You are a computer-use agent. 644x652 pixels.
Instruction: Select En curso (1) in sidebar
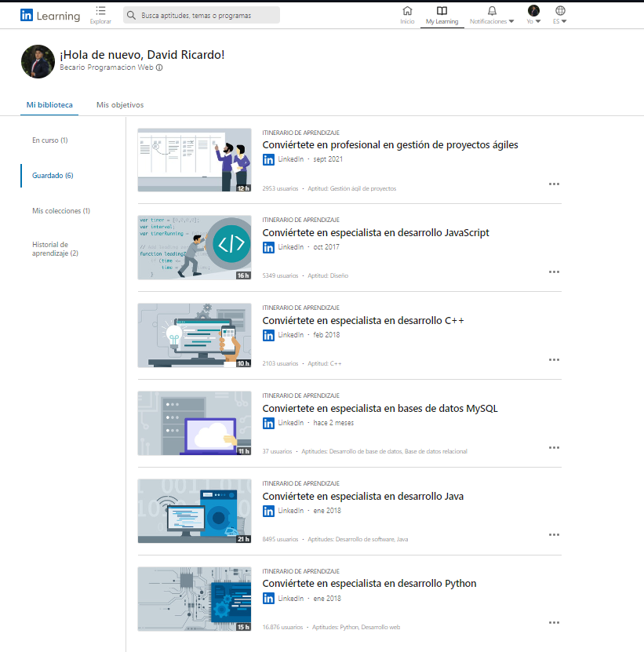50,140
